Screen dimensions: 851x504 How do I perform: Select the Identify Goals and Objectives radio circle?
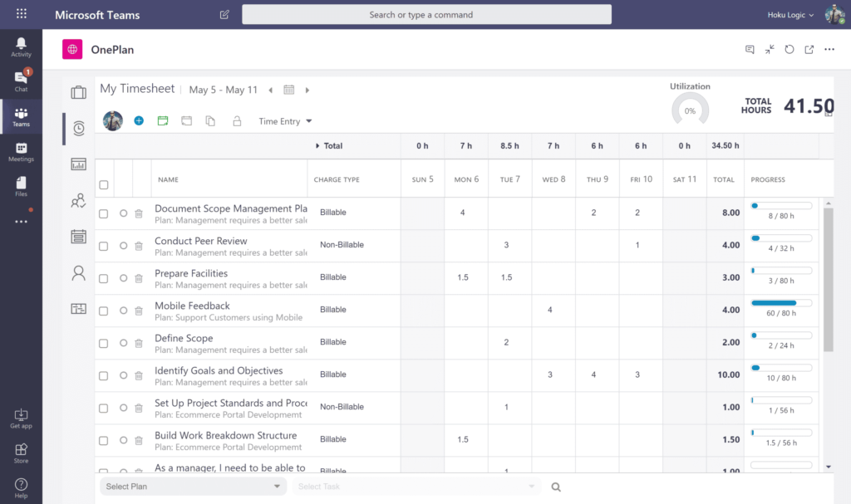[124, 375]
